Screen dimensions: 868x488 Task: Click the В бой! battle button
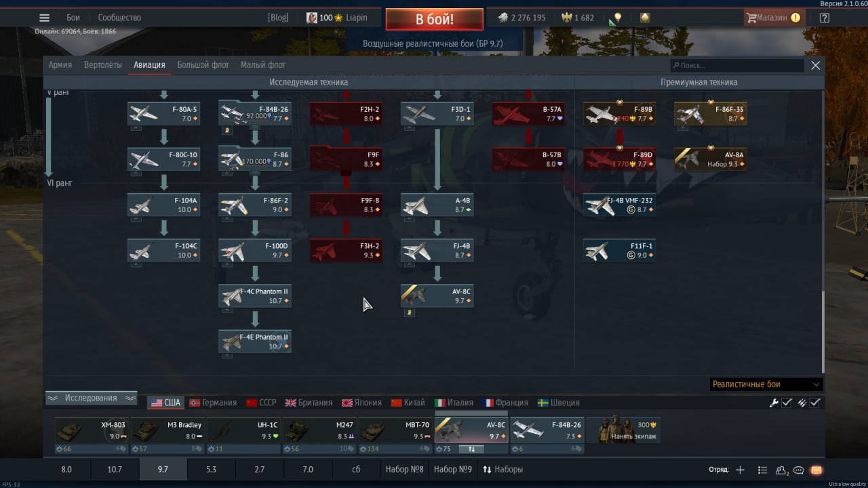pyautogui.click(x=435, y=19)
